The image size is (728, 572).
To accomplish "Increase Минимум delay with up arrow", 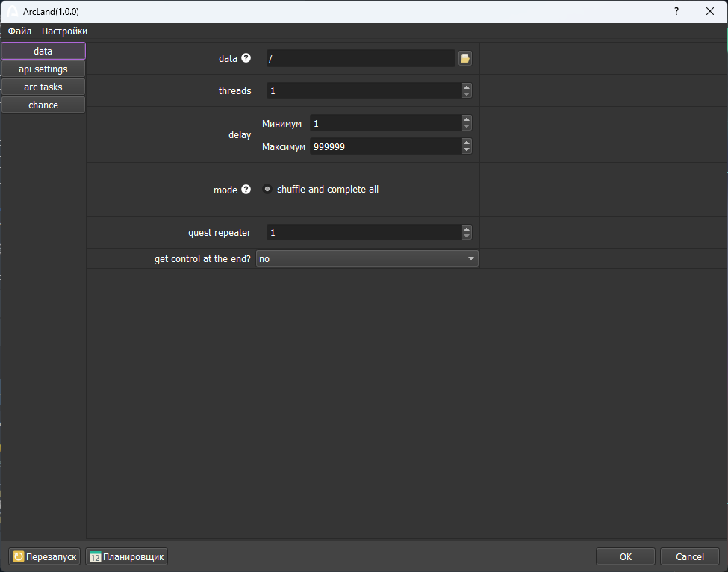I will pyautogui.click(x=467, y=119).
